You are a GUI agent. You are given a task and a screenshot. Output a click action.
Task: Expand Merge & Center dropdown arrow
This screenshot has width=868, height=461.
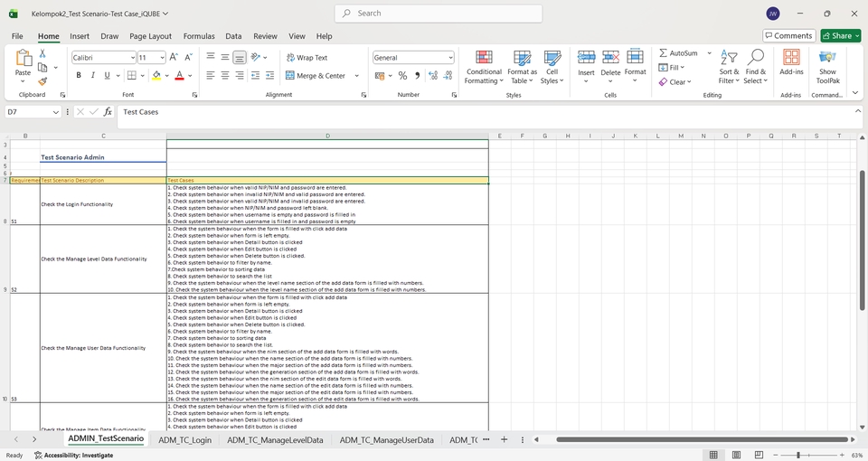click(x=356, y=76)
